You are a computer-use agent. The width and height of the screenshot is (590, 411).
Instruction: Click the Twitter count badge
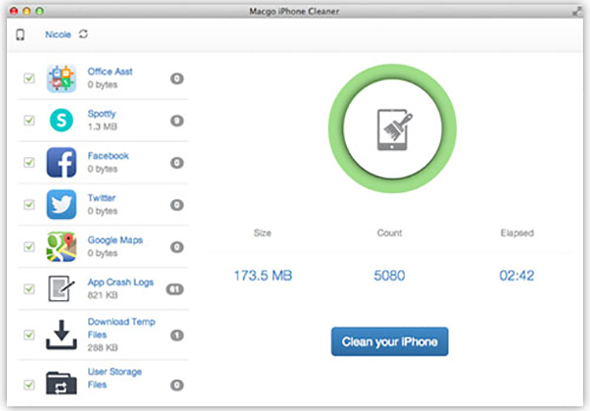[x=177, y=205]
